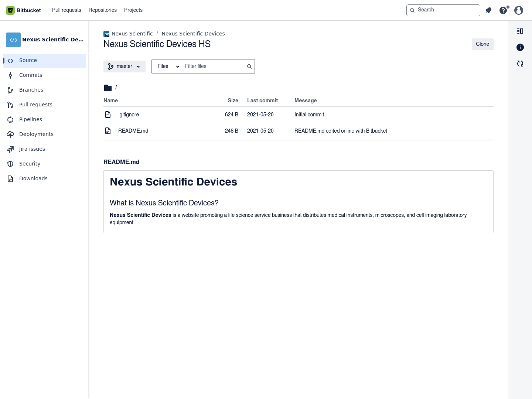
Task: Open Pull requests in top navigation
Action: (66, 10)
